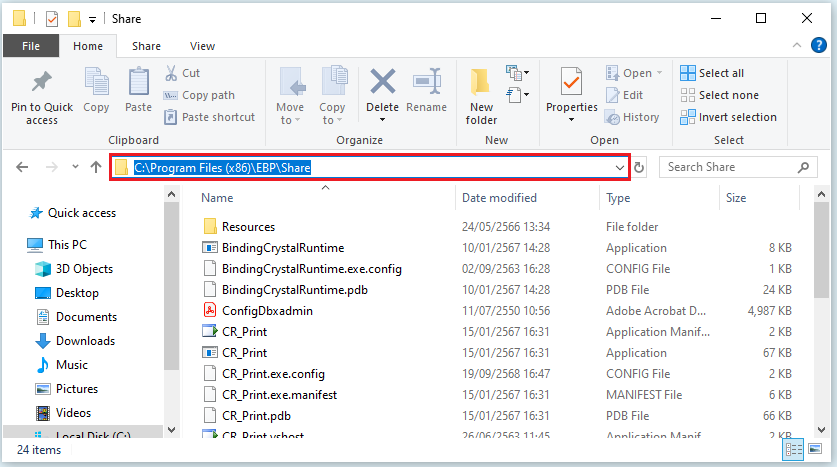Refresh the current folder view
837x467 pixels.
point(640,168)
